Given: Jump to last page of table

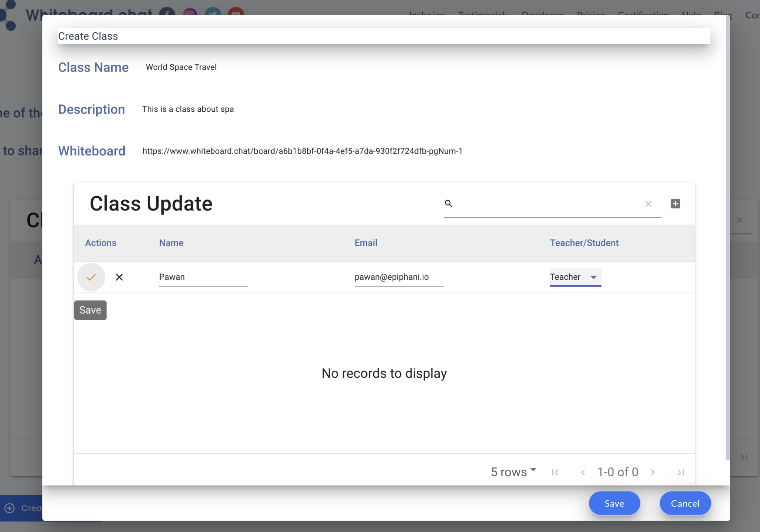Looking at the screenshot, I should (680, 472).
